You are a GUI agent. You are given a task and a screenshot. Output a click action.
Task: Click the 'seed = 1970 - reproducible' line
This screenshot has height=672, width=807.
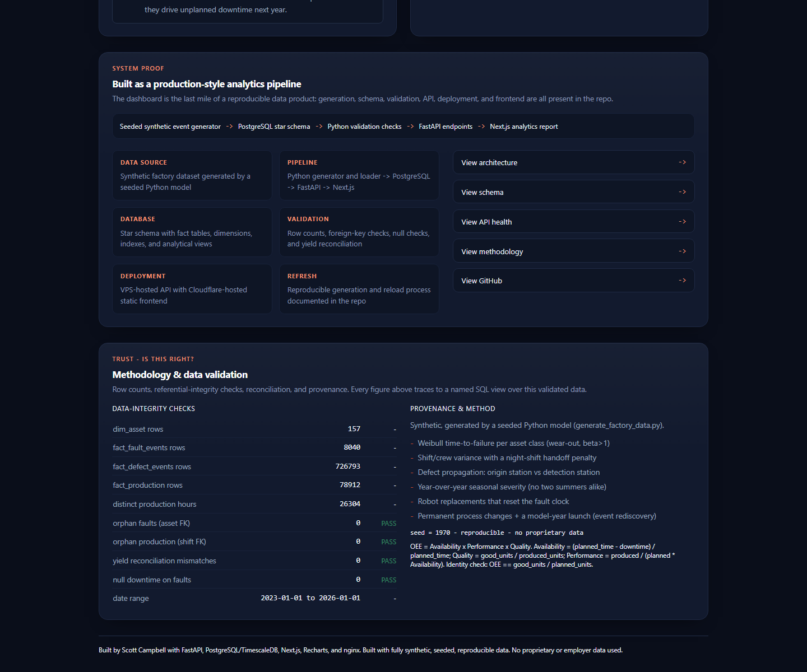point(497,533)
